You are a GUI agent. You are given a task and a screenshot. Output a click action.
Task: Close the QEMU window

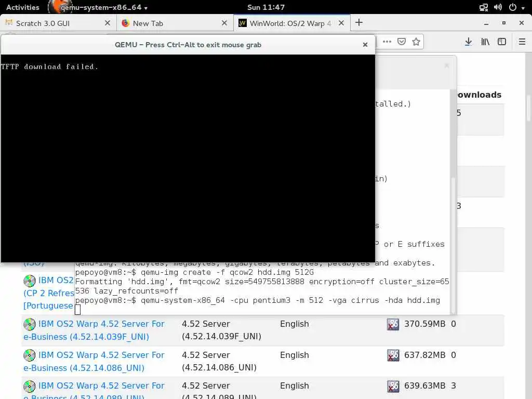(x=365, y=45)
